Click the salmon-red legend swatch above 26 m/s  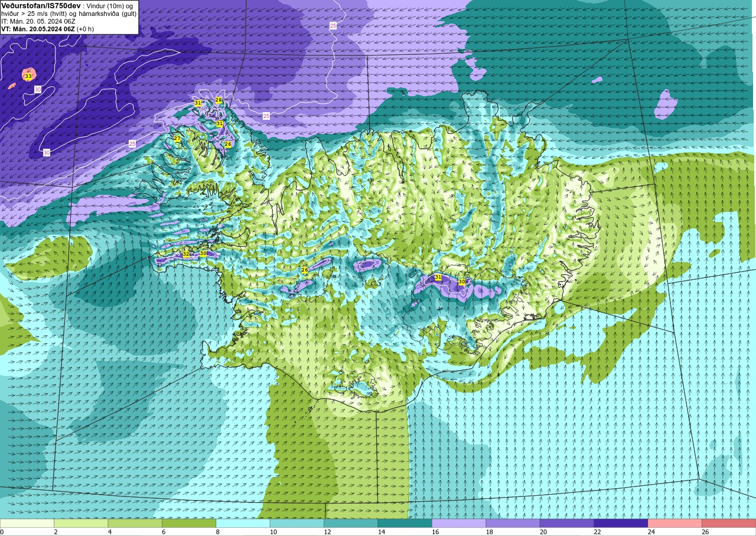point(729,524)
